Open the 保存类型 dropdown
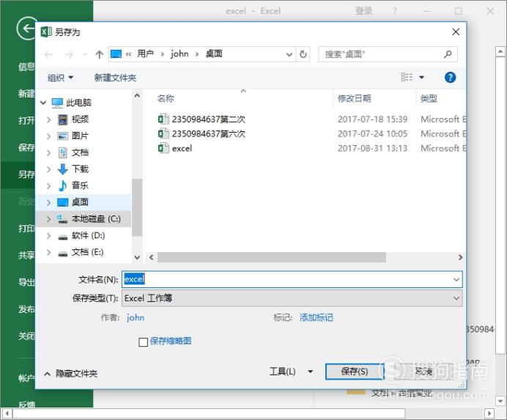 [456, 298]
